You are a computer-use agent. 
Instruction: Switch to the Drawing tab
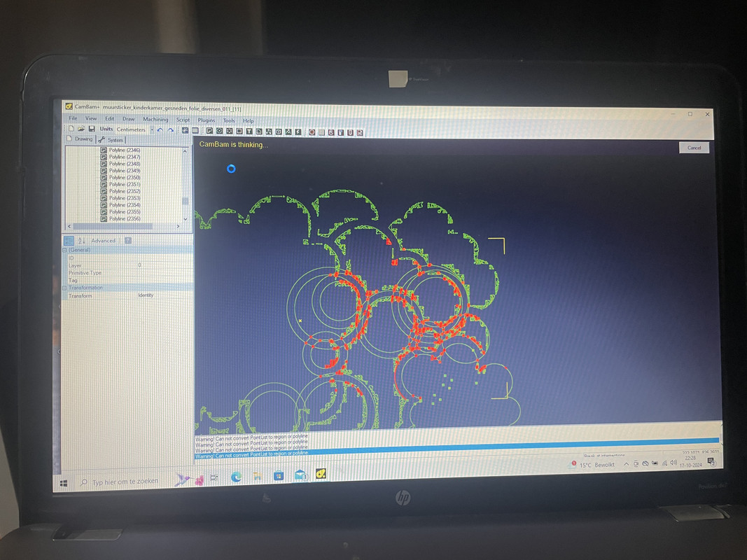(x=80, y=139)
